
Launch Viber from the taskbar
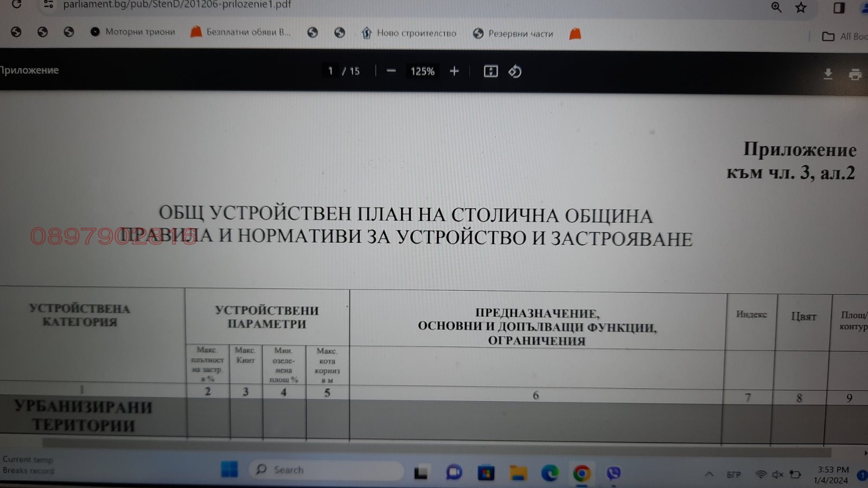613,472
